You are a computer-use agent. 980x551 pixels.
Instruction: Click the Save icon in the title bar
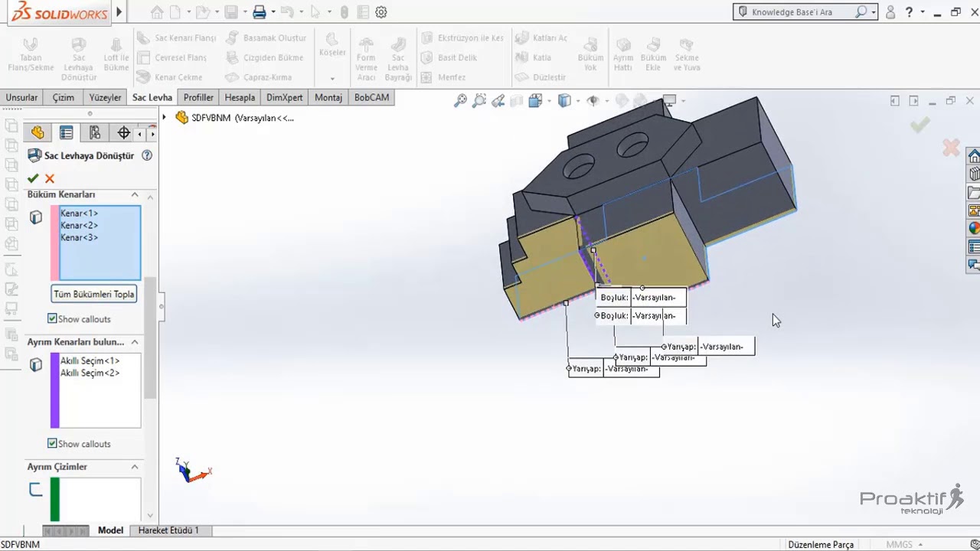230,12
